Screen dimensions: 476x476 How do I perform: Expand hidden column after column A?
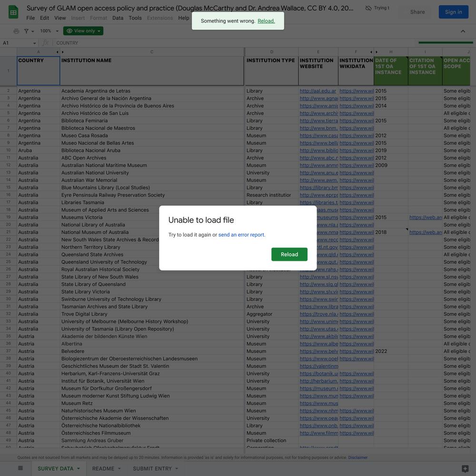[58, 52]
